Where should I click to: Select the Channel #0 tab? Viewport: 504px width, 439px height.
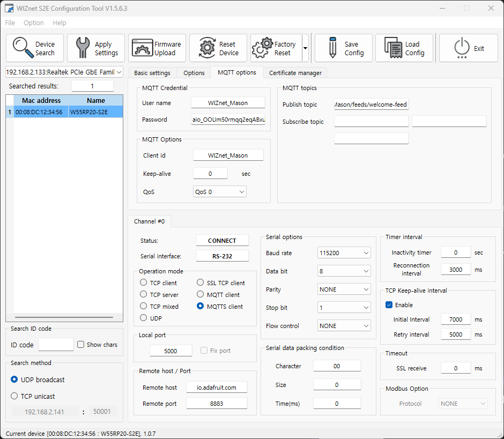pos(150,221)
